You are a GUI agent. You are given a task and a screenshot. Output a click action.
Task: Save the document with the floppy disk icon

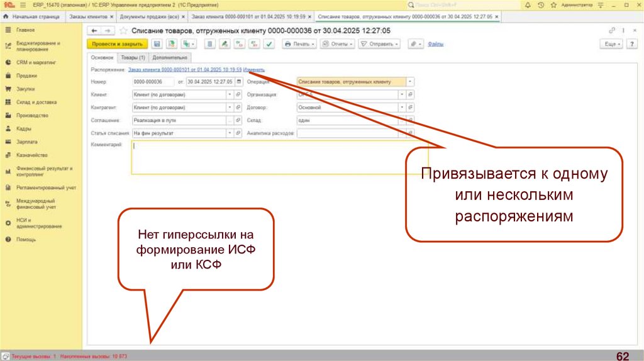point(157,44)
